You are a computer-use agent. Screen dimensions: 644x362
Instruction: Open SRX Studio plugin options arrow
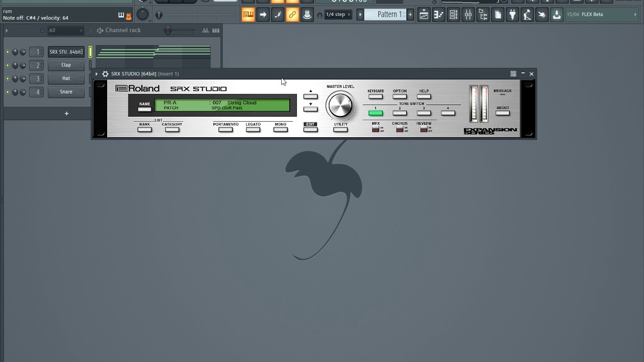[96, 74]
